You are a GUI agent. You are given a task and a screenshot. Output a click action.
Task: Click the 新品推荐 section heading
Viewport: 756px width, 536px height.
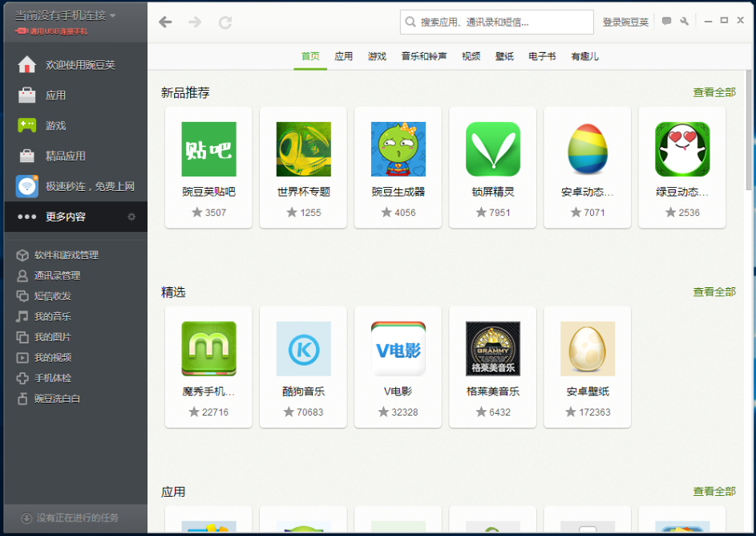pyautogui.click(x=185, y=92)
